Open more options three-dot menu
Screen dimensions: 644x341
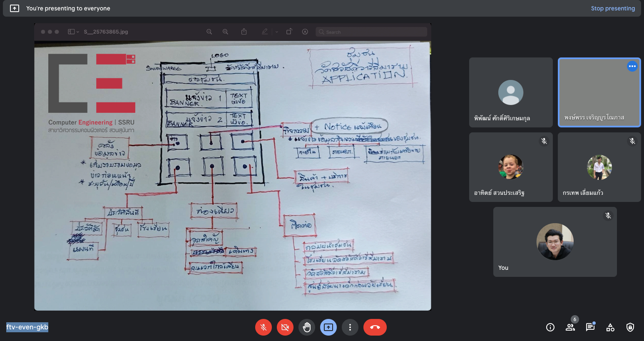(350, 327)
